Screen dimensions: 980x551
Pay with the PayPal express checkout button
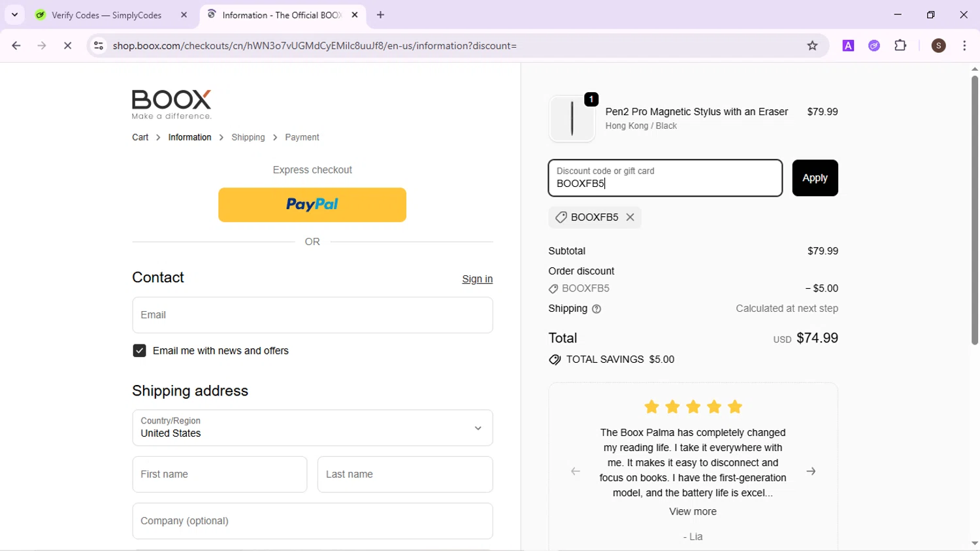[312, 205]
